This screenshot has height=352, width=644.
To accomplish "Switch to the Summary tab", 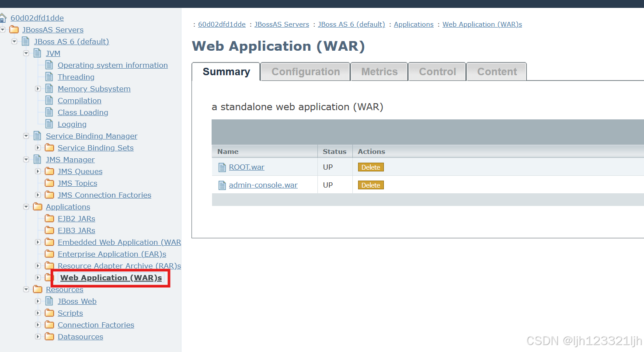I will (226, 72).
